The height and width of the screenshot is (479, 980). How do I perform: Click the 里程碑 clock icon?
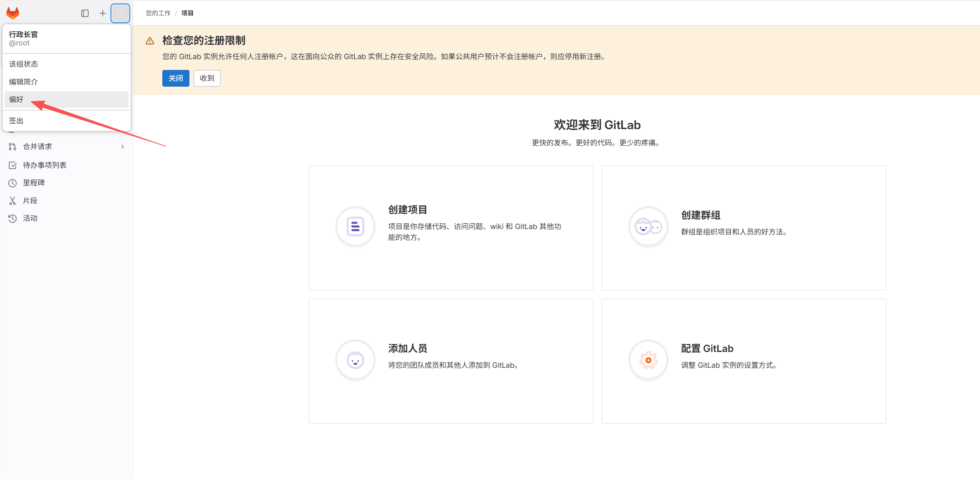(12, 183)
